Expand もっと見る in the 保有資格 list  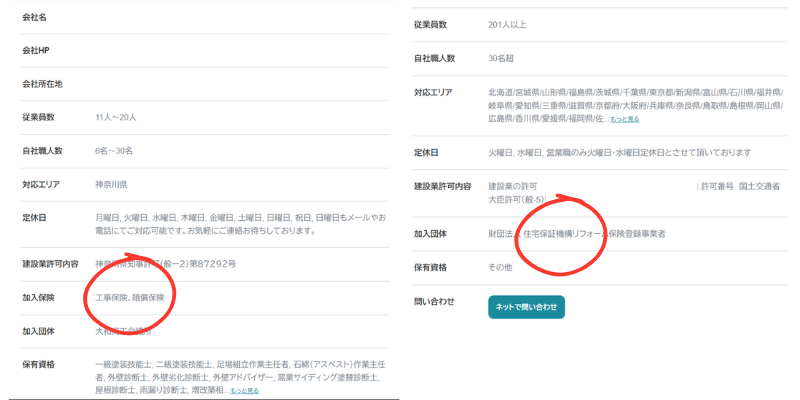point(244,390)
